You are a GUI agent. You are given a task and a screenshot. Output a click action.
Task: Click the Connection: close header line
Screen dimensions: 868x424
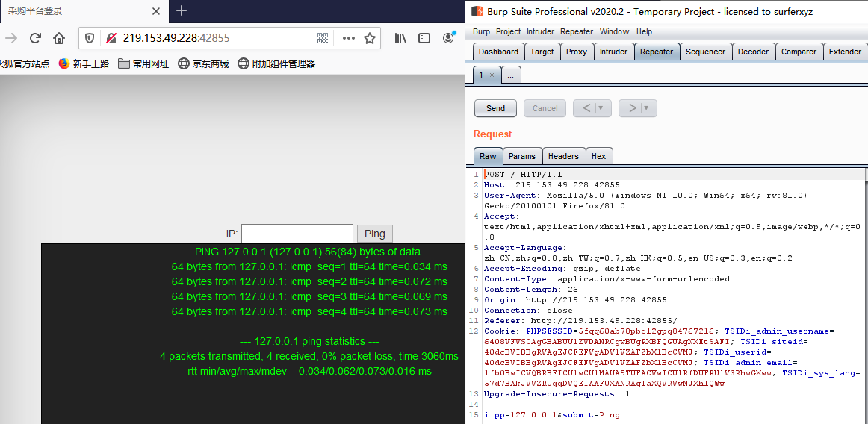(528, 311)
